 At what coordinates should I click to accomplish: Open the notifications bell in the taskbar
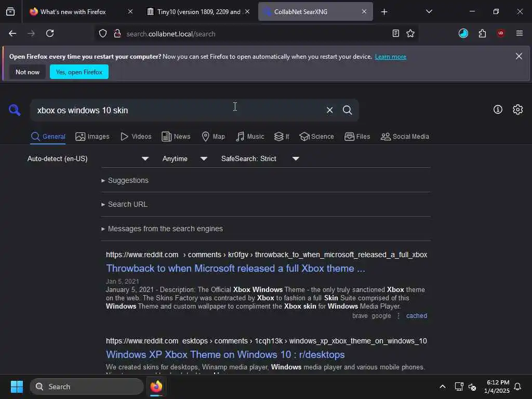517,387
